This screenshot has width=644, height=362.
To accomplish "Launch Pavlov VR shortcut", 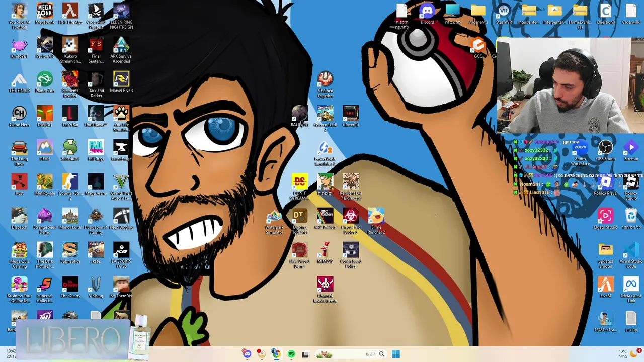I will (45, 48).
